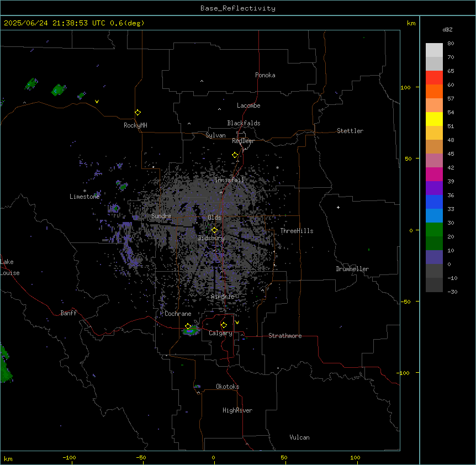Click the yellow V marker right of Calgary diamond

coord(237,323)
